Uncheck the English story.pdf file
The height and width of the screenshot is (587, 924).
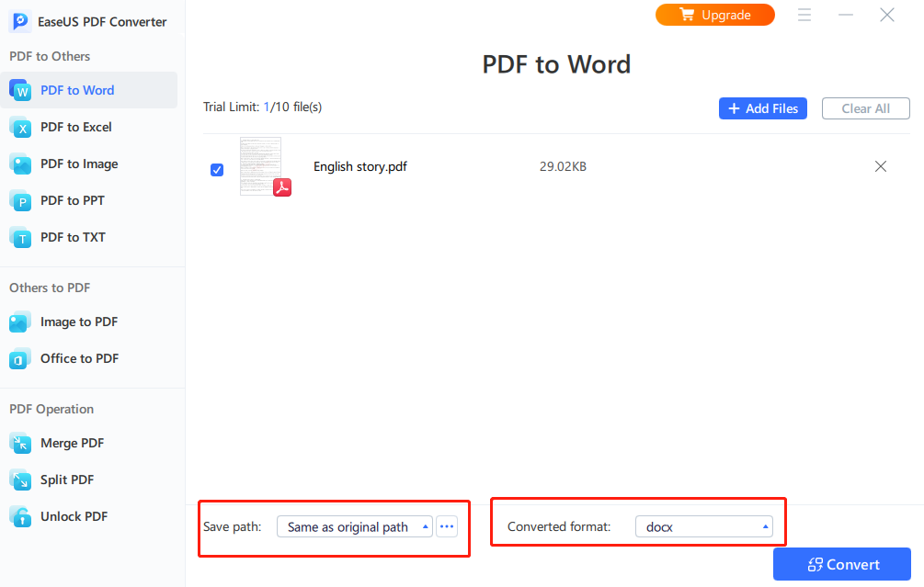(217, 170)
